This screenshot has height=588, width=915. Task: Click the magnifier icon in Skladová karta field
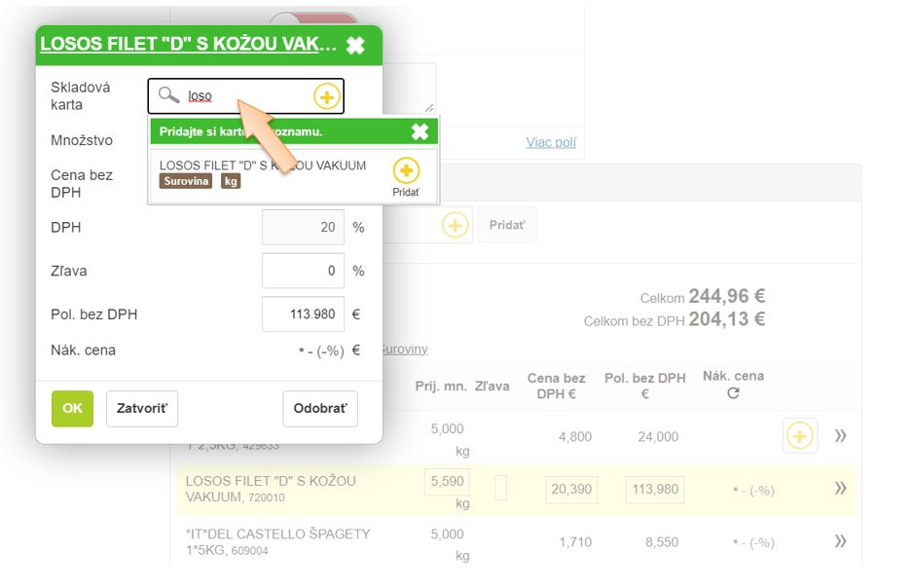point(169,95)
